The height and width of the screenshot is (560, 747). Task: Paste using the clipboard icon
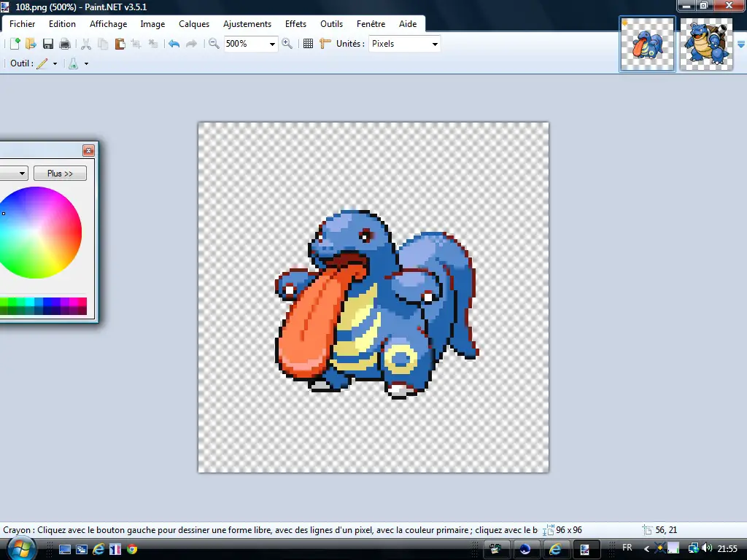120,44
